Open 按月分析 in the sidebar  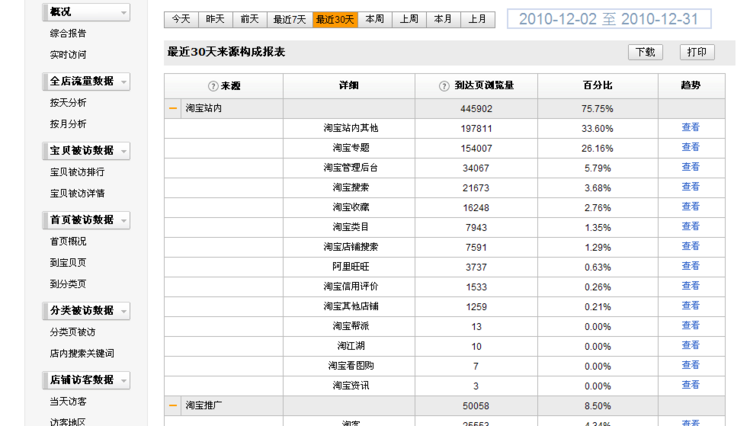point(68,124)
